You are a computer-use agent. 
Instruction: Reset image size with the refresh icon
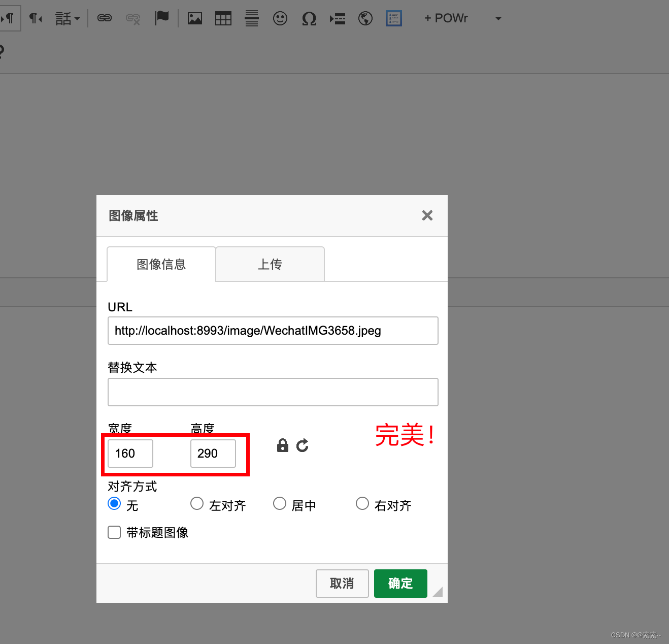point(303,445)
